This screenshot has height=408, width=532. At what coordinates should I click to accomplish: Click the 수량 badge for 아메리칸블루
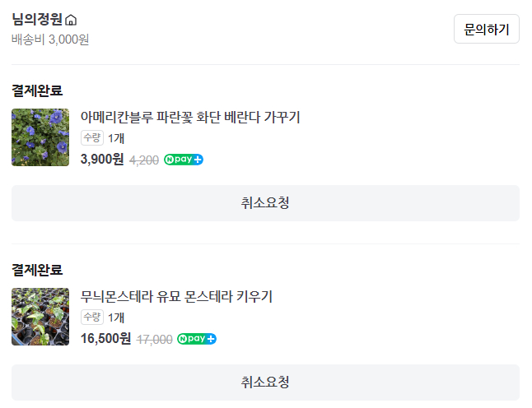click(91, 137)
